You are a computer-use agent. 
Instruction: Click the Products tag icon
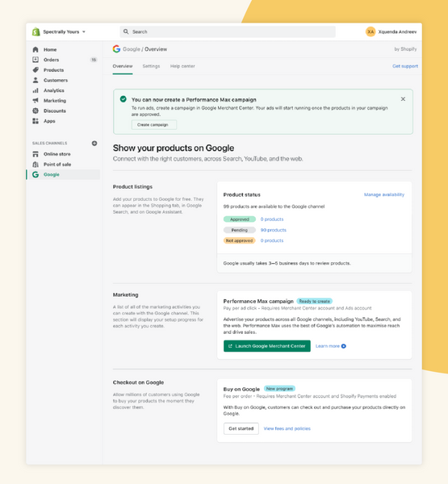pyautogui.click(x=36, y=69)
